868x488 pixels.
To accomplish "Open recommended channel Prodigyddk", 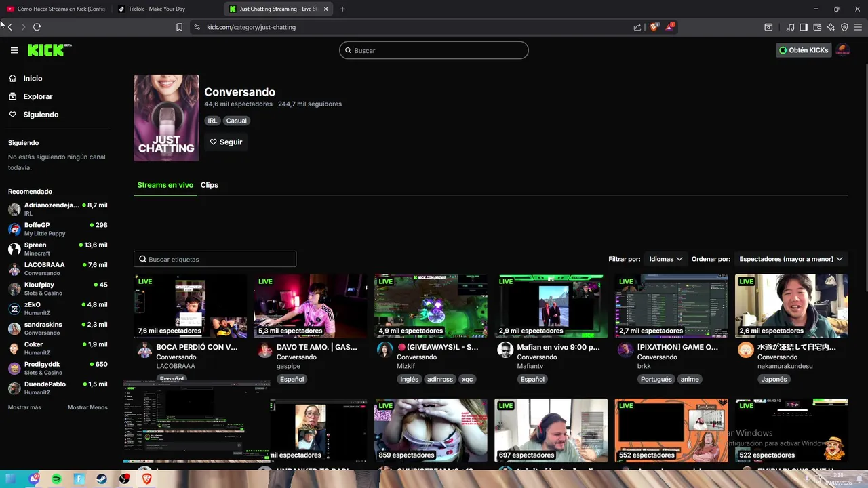I will pyautogui.click(x=58, y=368).
